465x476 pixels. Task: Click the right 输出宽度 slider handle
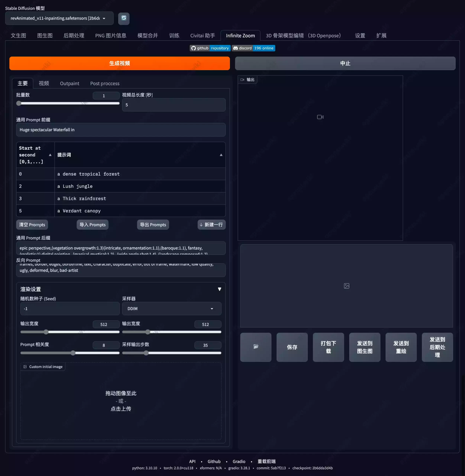pyautogui.click(x=148, y=332)
